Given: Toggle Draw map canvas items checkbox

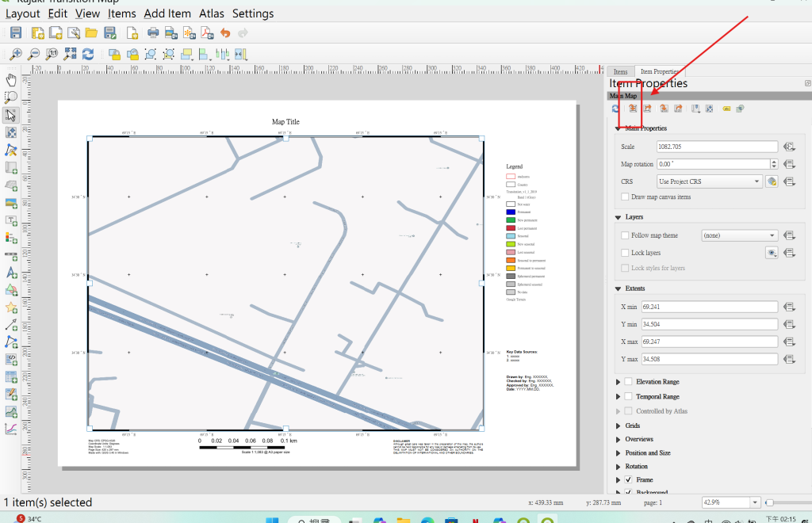Looking at the screenshot, I should point(625,197).
